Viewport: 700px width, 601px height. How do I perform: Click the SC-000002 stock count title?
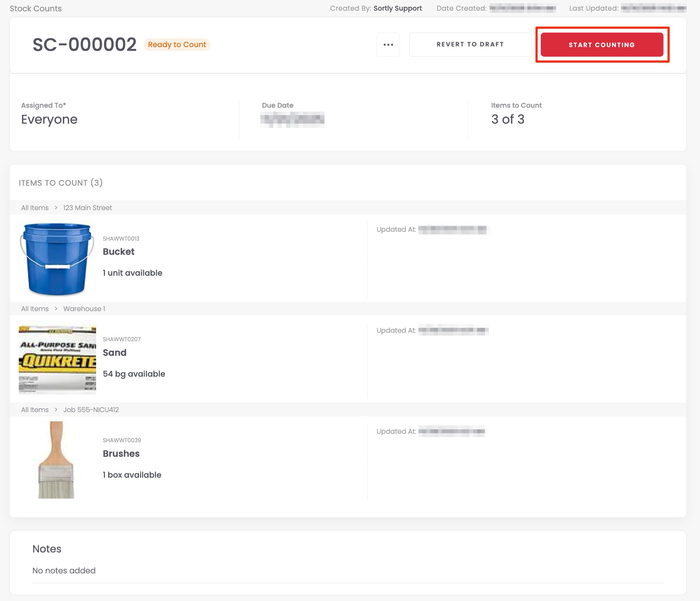point(84,45)
